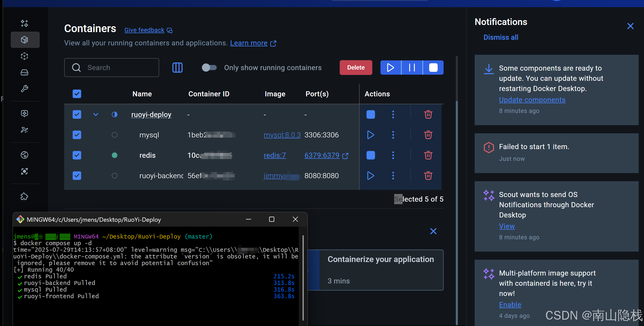Toggle Only show running containers switch
The image size is (644, 326).
coord(209,68)
